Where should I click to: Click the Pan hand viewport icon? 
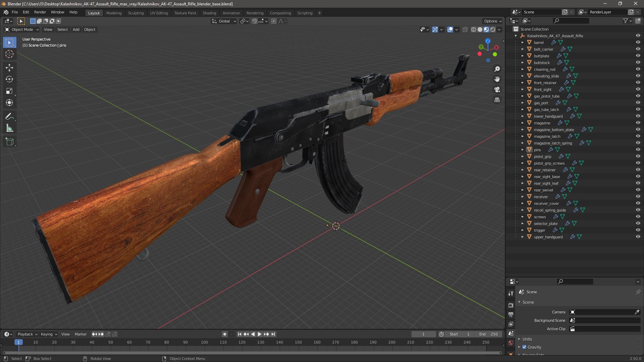point(497,79)
